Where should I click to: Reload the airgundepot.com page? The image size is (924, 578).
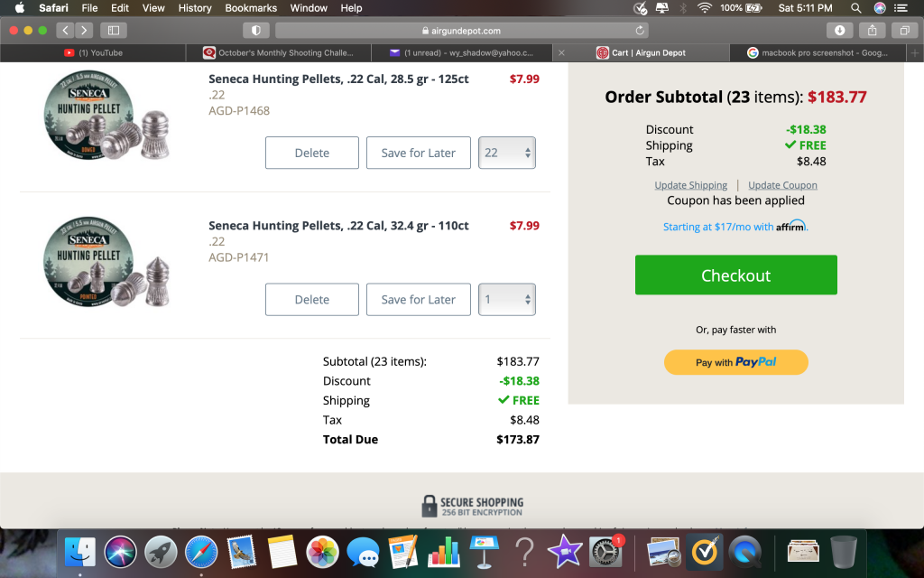coord(640,30)
